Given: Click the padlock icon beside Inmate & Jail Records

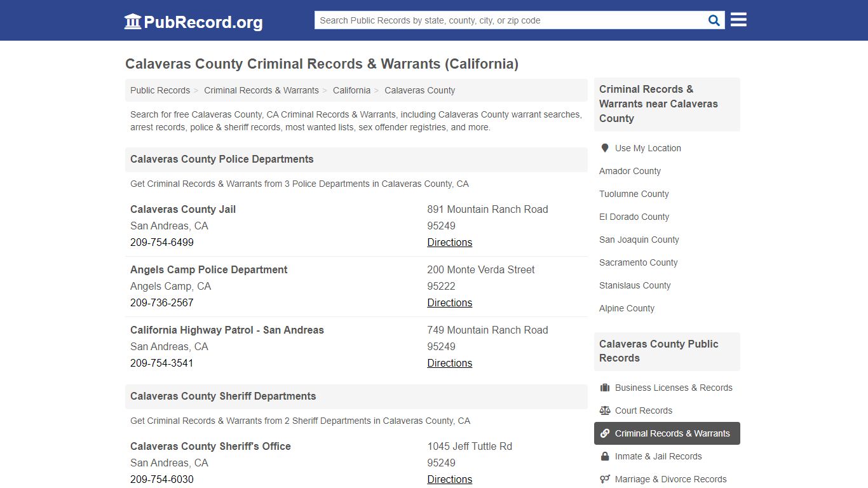Looking at the screenshot, I should click(605, 456).
